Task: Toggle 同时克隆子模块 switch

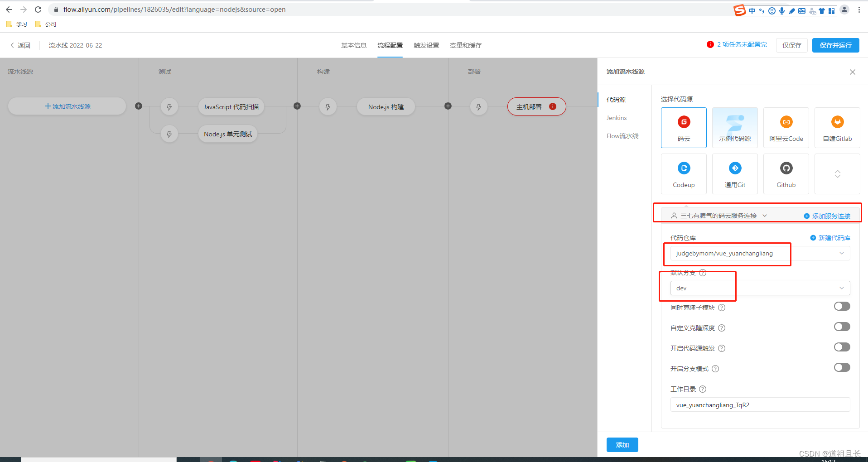Action: pyautogui.click(x=842, y=307)
